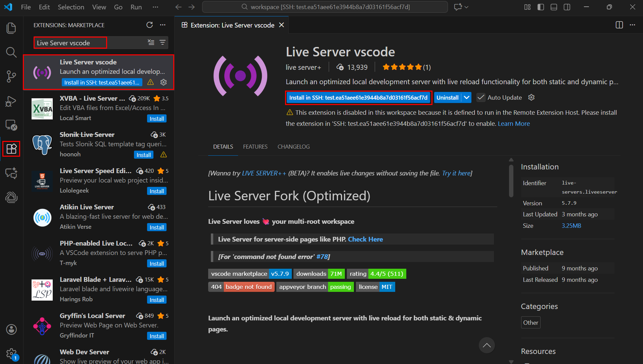Toggle the bottom panel layout button
Screen dimensions: 643x364
coord(554,7)
